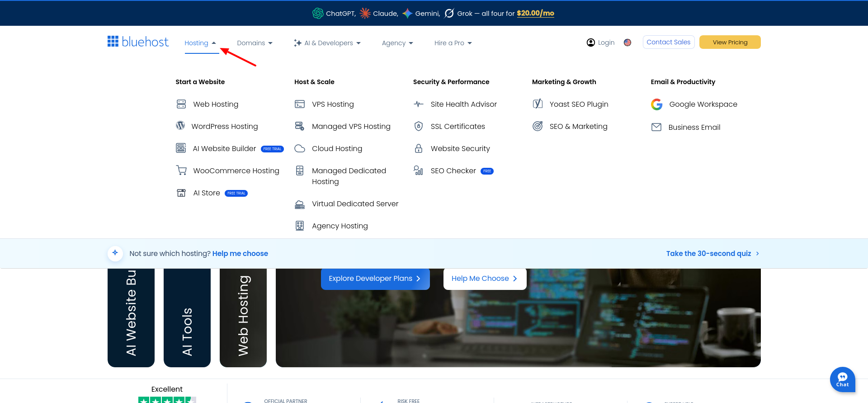Screen dimensions: 868x403
Task: Click the Google Workspace text
Action: 703,104
